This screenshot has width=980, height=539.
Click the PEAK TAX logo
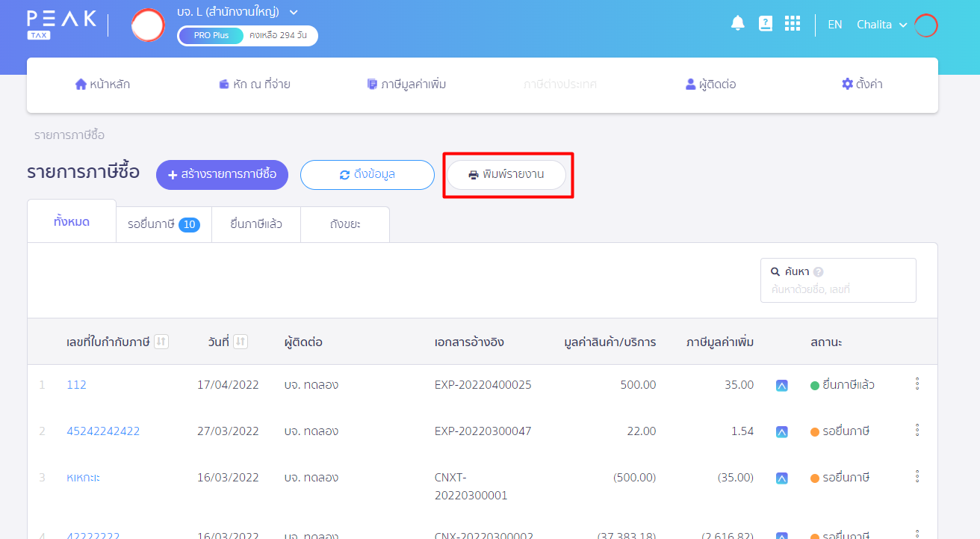tap(61, 24)
